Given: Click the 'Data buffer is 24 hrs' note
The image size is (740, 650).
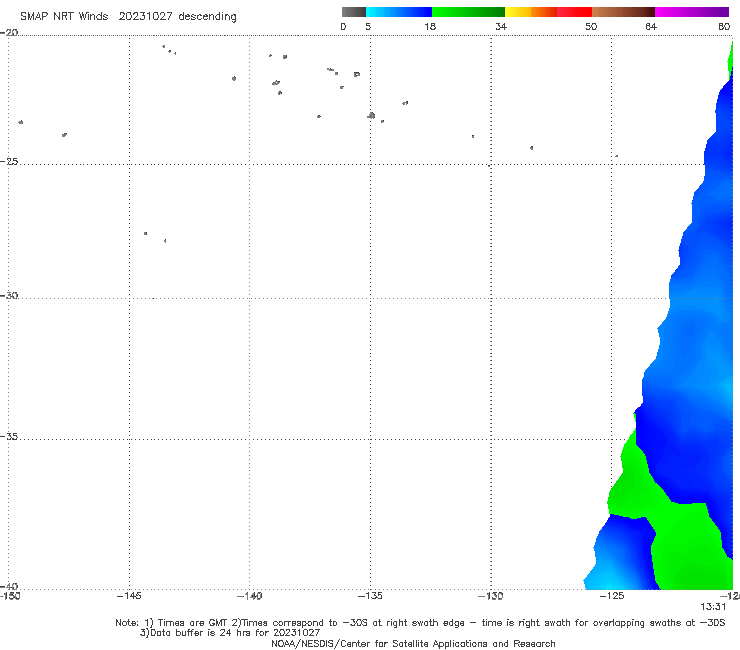Looking at the screenshot, I should (x=230, y=633).
